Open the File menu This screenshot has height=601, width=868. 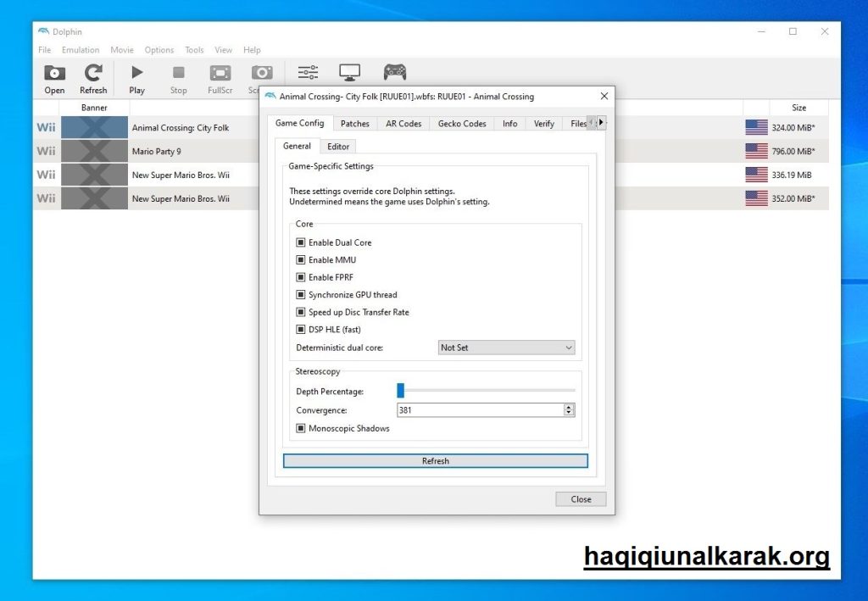coord(44,50)
